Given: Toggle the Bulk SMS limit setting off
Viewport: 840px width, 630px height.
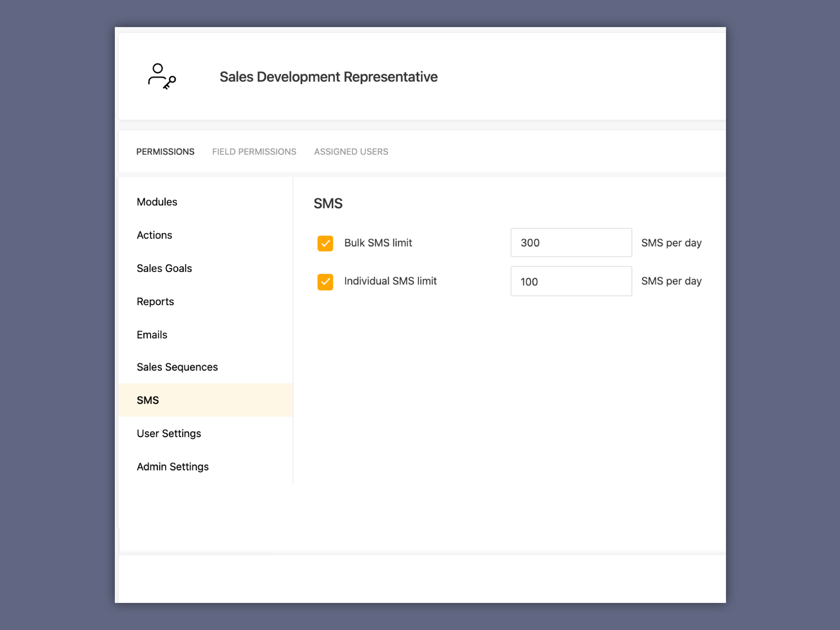Looking at the screenshot, I should [x=324, y=243].
